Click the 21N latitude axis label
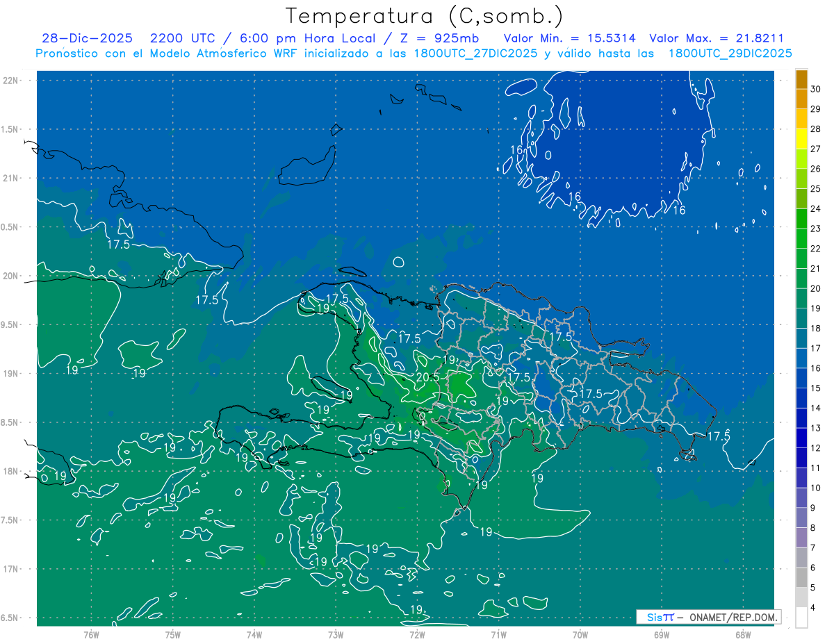Screen dimensions: 834x644 pyautogui.click(x=11, y=178)
